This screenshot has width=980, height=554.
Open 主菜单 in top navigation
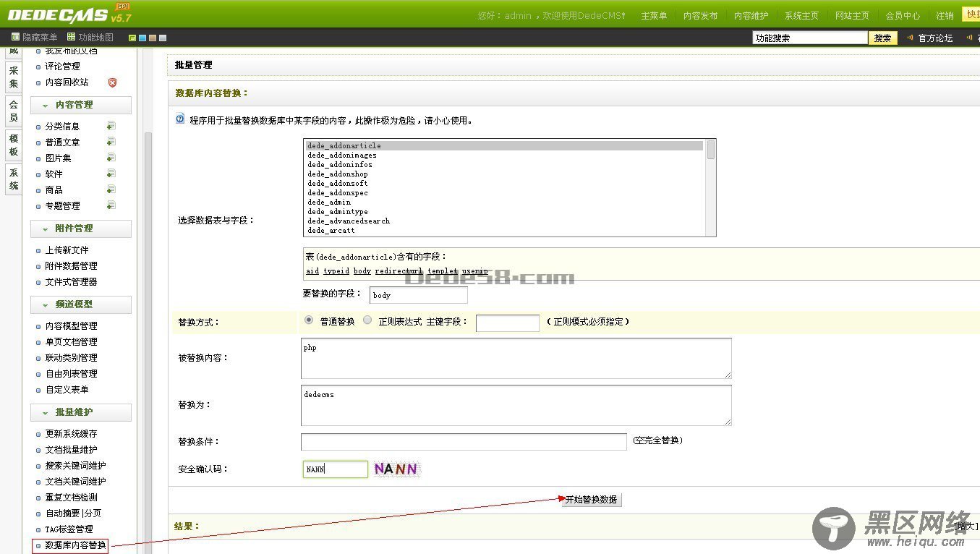point(654,16)
